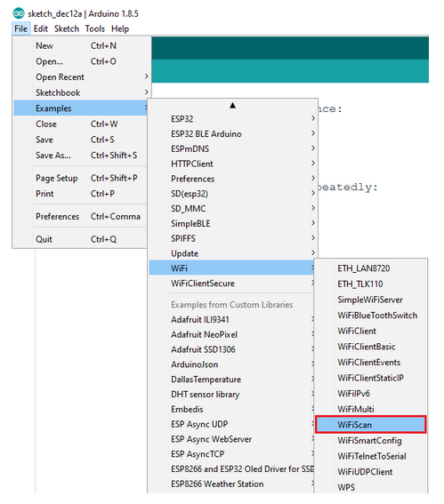Expand Adafruit SSD1306 examples
The image size is (444, 504).
pyautogui.click(x=231, y=349)
